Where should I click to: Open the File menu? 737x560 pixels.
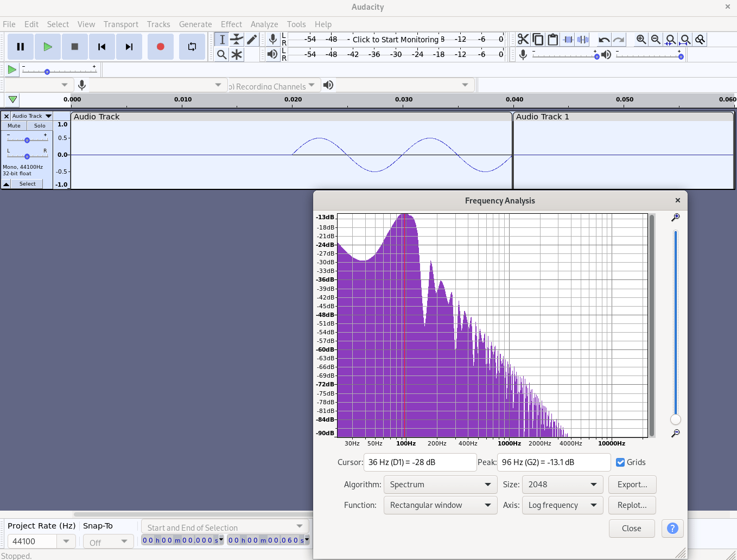[9, 24]
